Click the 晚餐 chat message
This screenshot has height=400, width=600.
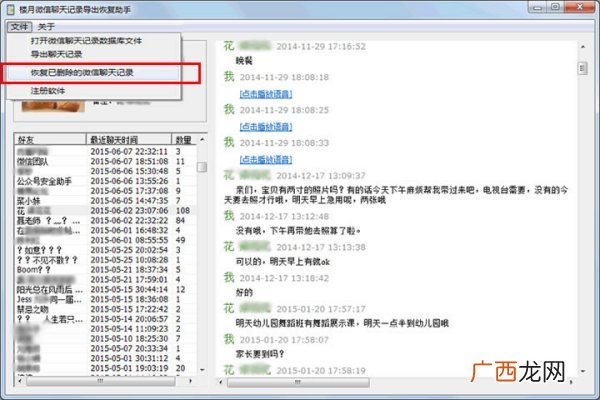coord(244,61)
